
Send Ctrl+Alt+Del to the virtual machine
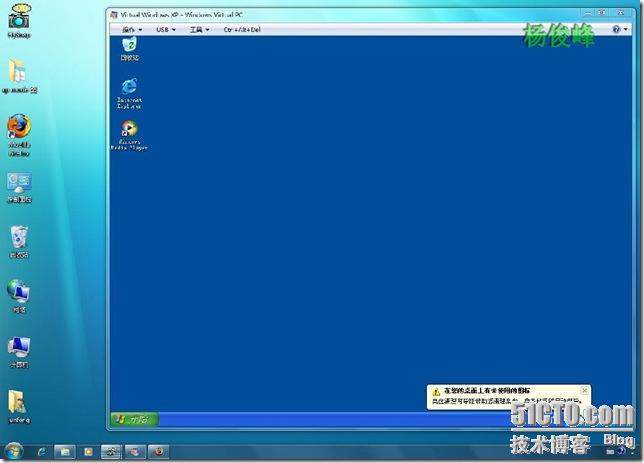242,30
